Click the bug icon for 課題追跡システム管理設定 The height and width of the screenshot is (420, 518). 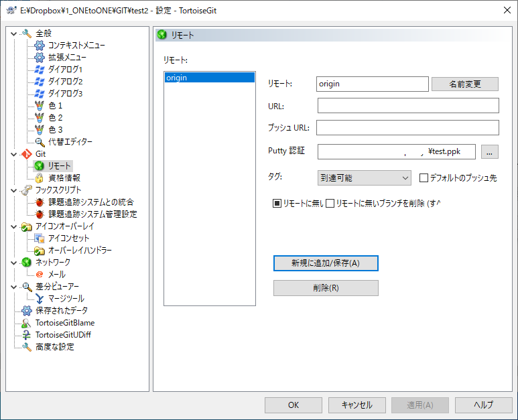coord(40,214)
